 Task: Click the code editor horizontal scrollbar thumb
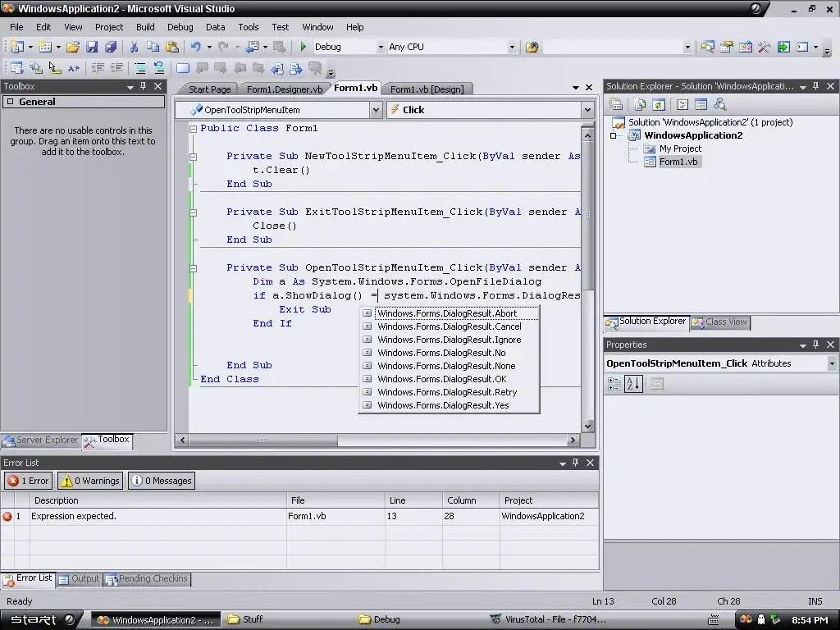[263, 441]
